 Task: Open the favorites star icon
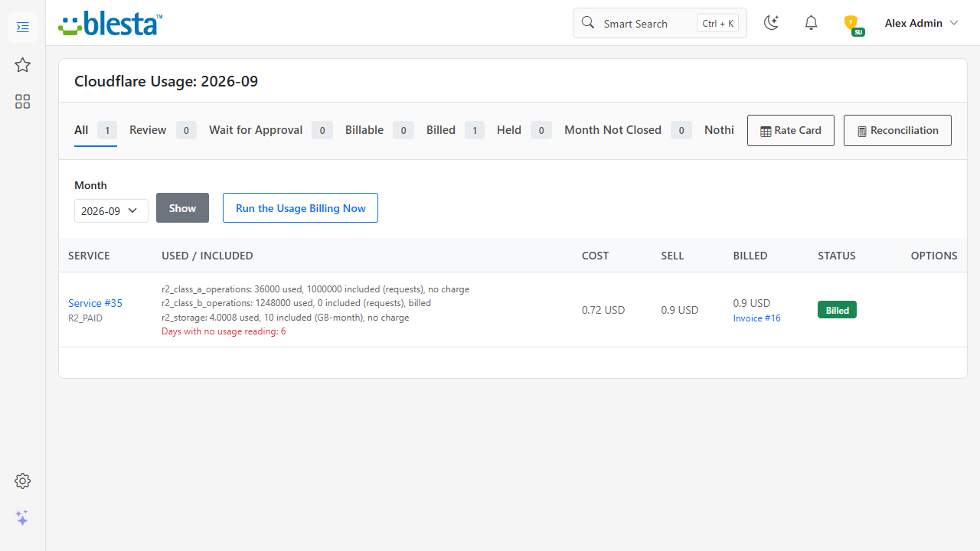(23, 65)
